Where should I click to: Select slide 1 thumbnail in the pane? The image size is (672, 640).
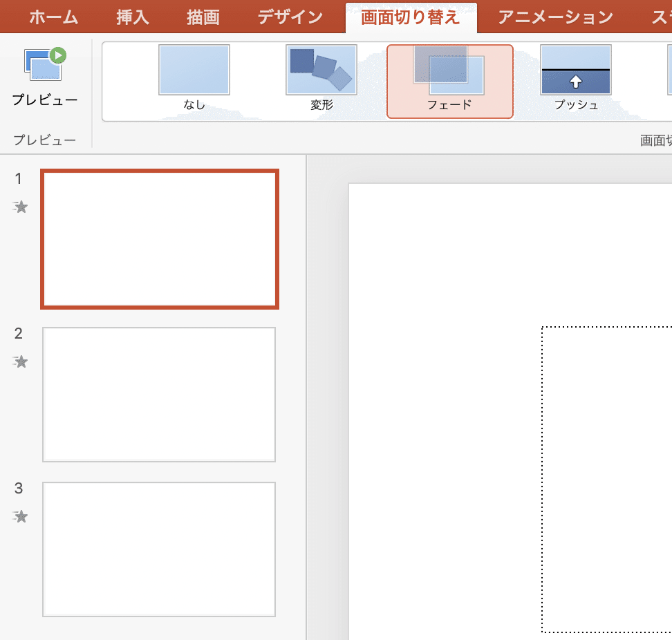click(x=159, y=238)
